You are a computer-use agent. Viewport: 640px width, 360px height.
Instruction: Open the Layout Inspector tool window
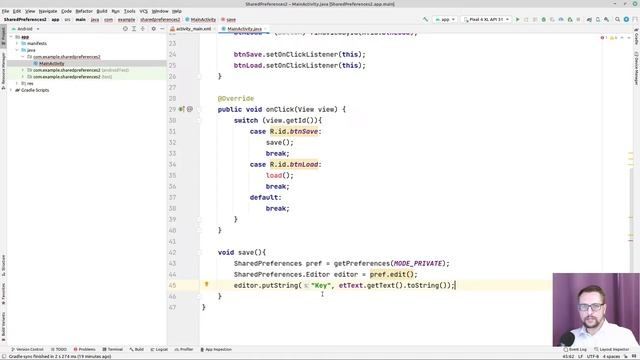(x=611, y=349)
